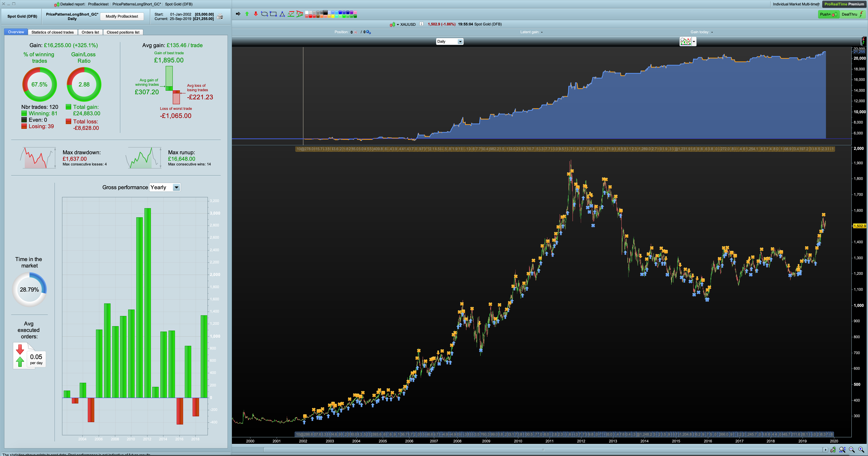Click the XAUUSD info icon
868x456 pixels.
[421, 24]
